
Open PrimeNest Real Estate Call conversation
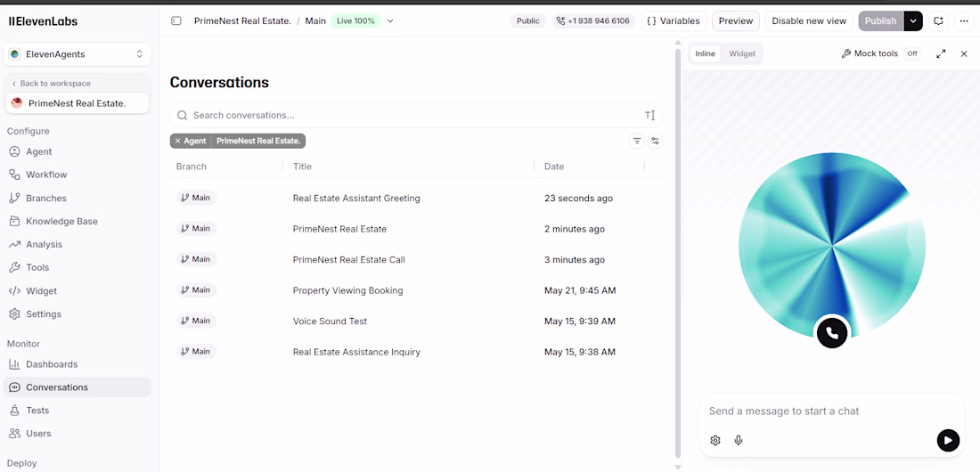pos(348,259)
